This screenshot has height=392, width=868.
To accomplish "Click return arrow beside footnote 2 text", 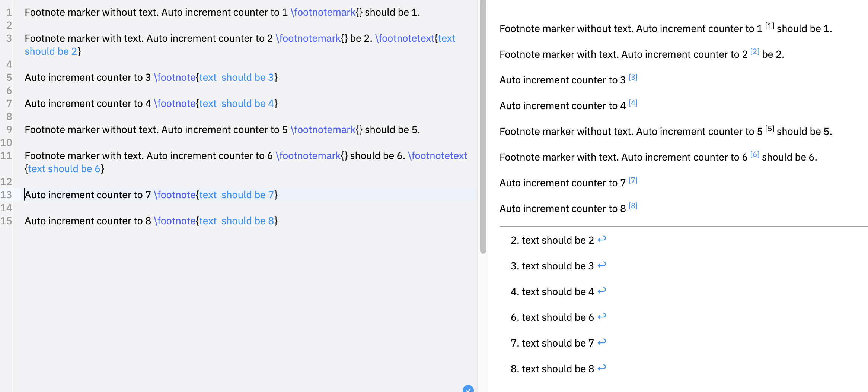I will click(x=601, y=239).
